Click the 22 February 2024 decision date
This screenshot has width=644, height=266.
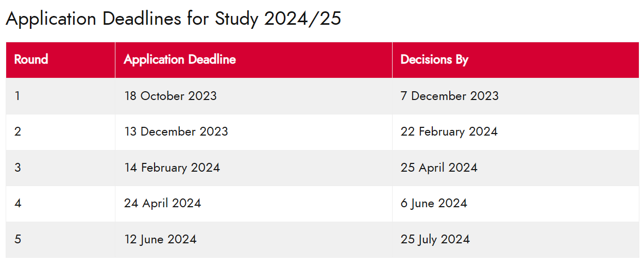click(x=449, y=131)
